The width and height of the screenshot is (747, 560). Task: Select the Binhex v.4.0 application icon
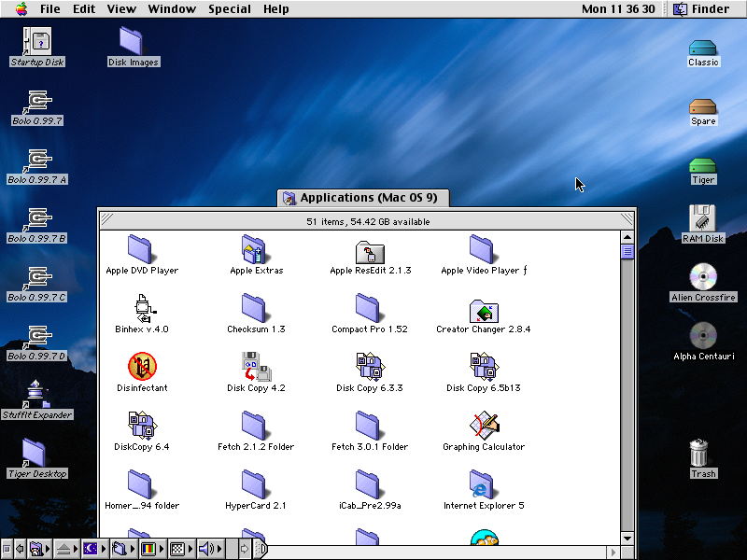[144, 309]
